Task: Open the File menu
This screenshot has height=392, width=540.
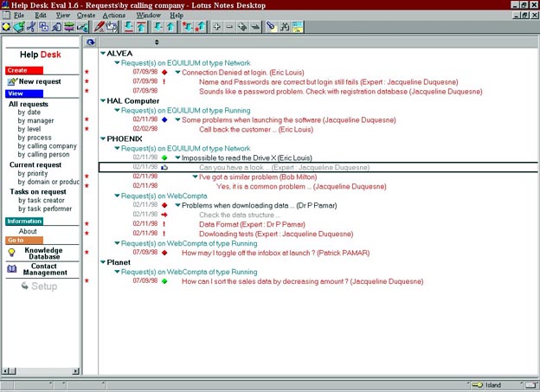Action: tap(19, 16)
